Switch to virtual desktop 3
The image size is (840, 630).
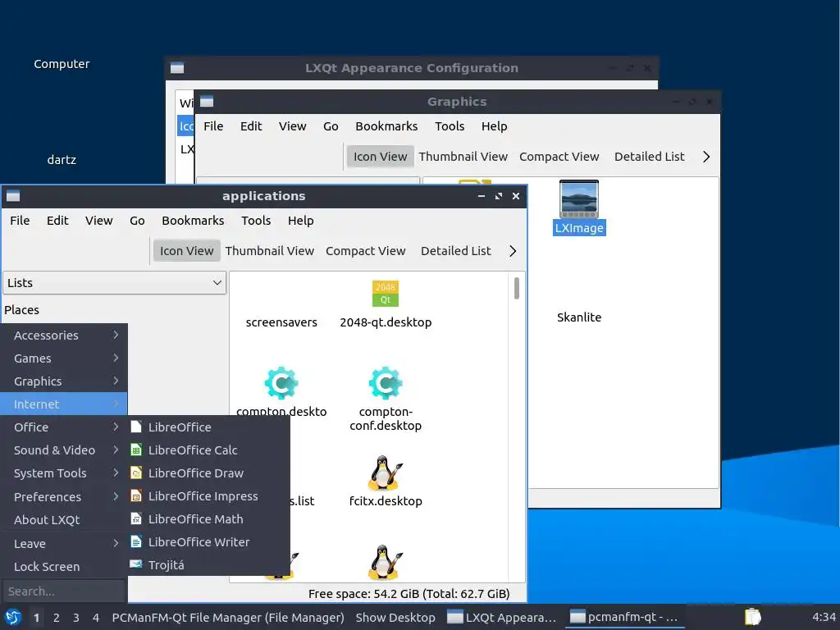coord(76,618)
